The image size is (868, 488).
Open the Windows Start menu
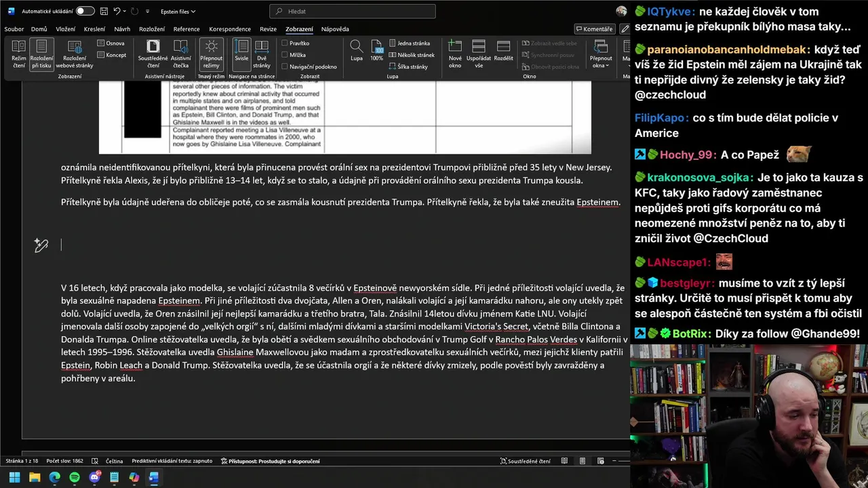pos(14,477)
